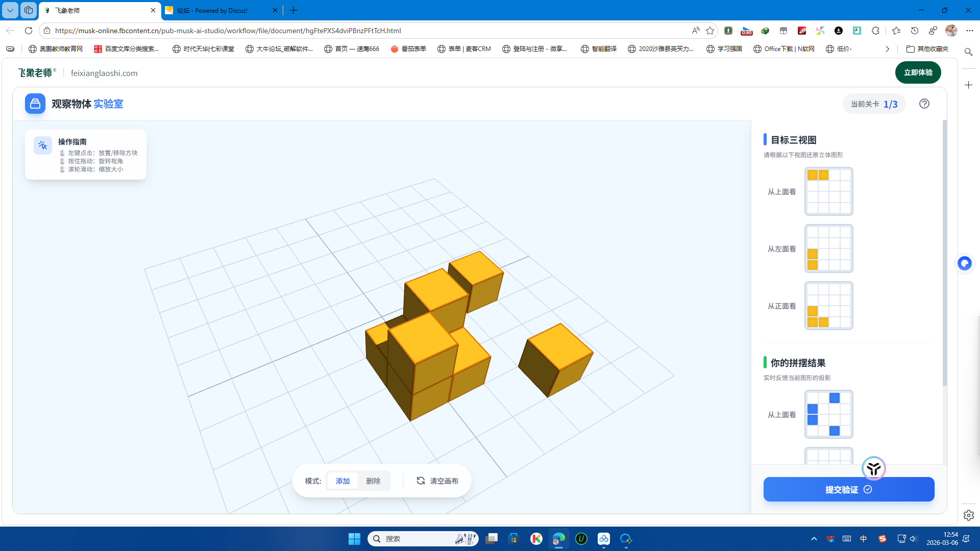The image size is (980, 551).
Task: Switch mode to 添加 (add)
Action: point(342,481)
